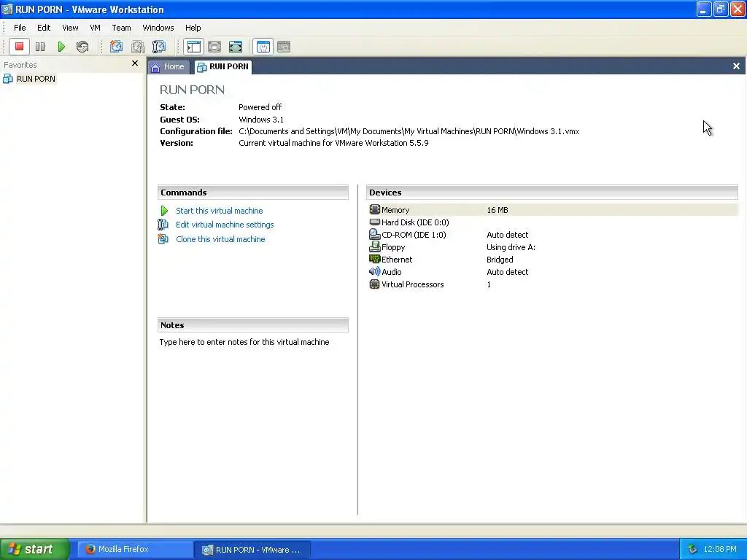Click the red Power Off toolbar button
This screenshot has width=747, height=560.
click(x=19, y=47)
